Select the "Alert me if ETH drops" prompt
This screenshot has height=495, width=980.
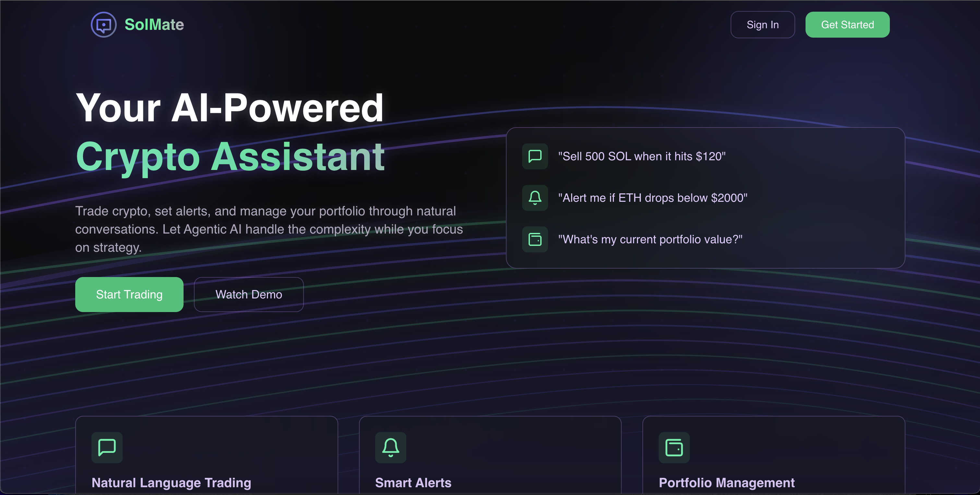coord(652,198)
